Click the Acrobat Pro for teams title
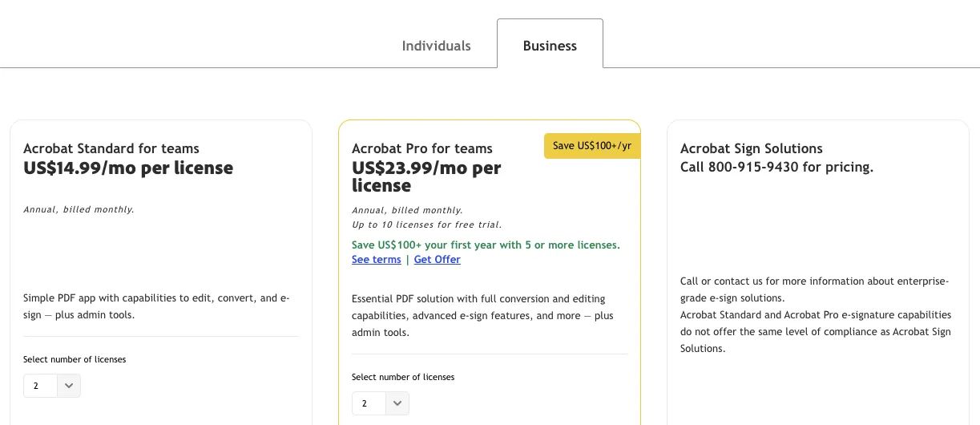The width and height of the screenshot is (980, 425). (422, 148)
